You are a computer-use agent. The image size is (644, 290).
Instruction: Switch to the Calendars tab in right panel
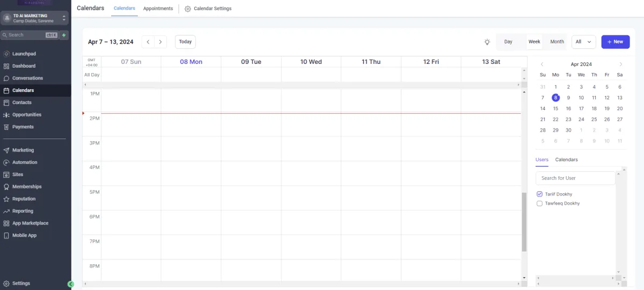point(566,160)
